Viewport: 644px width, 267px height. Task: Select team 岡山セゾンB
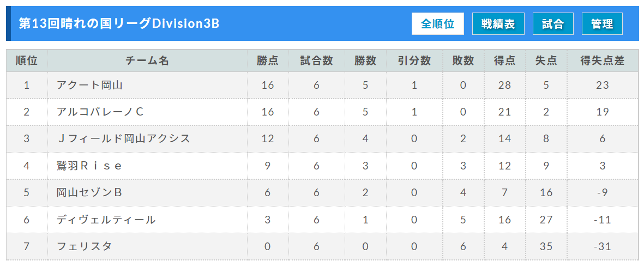(x=89, y=192)
